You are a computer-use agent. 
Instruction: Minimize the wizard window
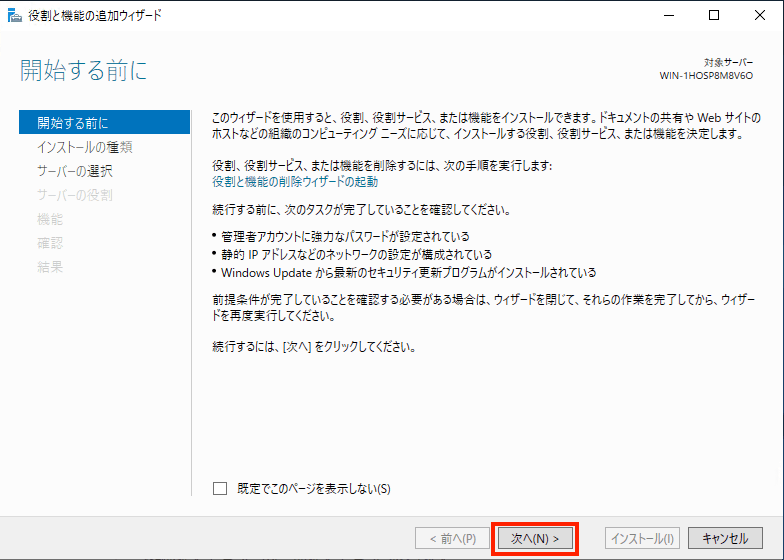click(x=668, y=16)
